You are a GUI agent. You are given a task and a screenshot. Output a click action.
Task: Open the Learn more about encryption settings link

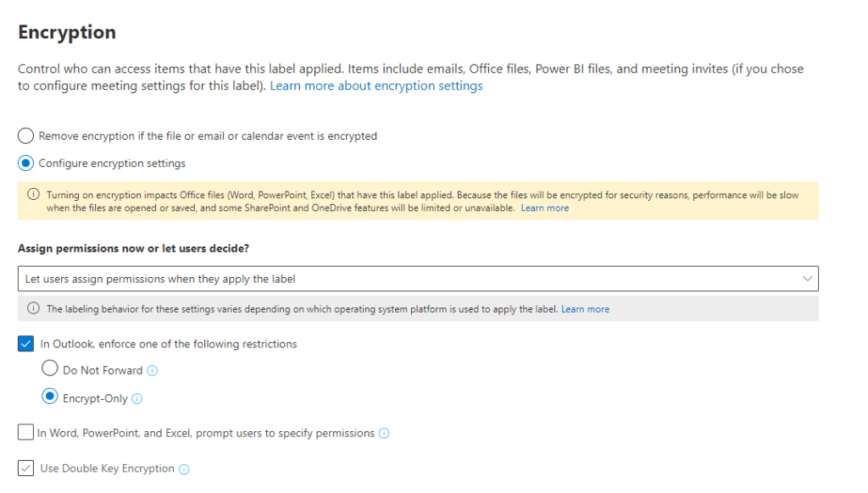coord(376,86)
